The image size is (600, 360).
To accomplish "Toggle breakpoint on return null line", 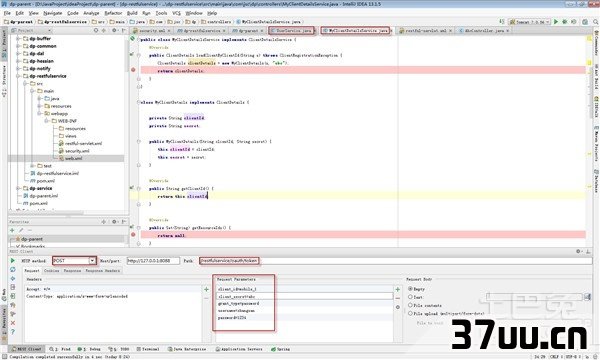I will tap(133, 235).
